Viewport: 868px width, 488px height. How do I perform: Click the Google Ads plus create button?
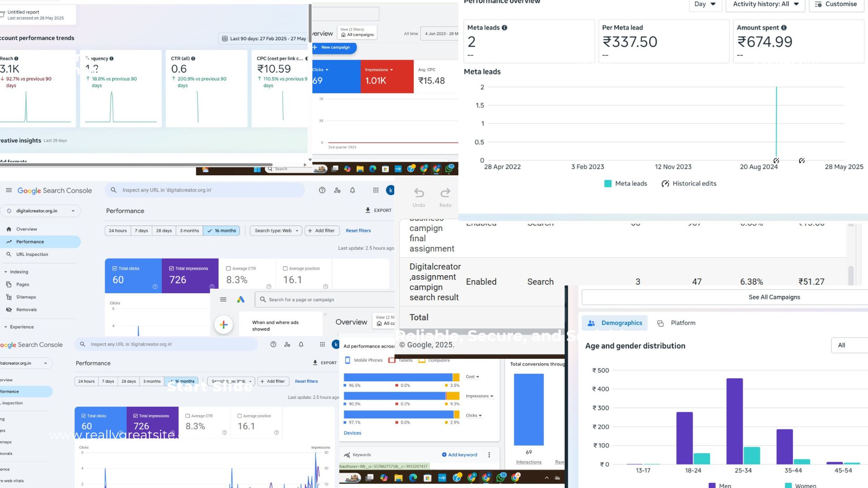(x=223, y=324)
